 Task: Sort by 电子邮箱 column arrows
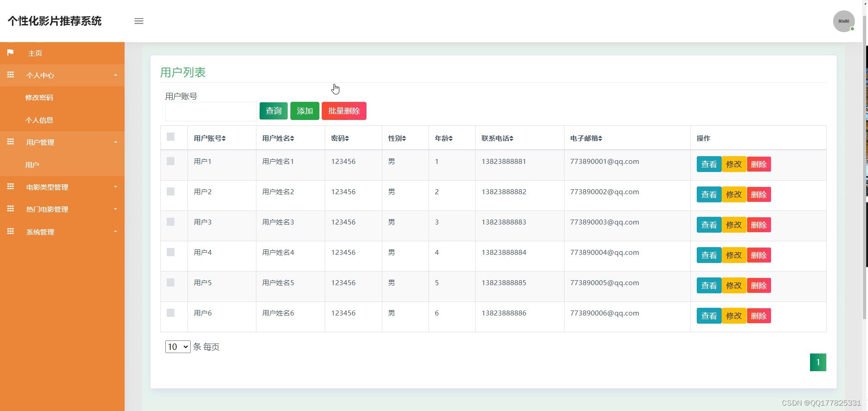[x=600, y=139]
